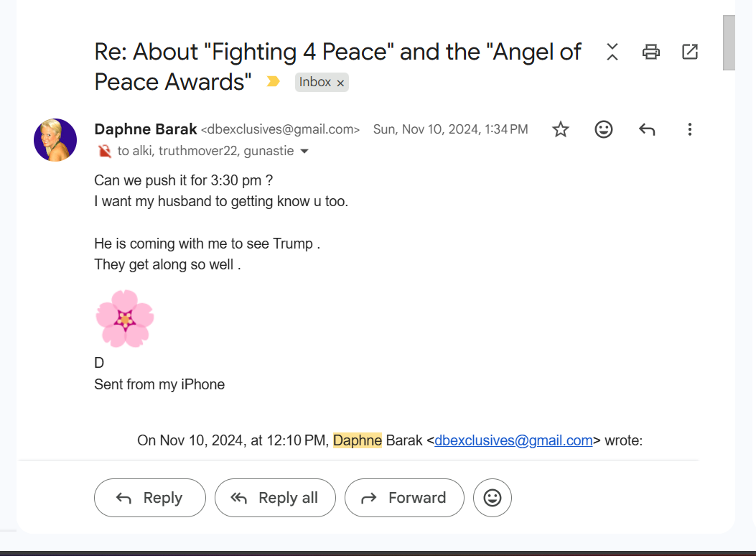Remove the Inbox label
Viewport: 756px width, 556px height.
point(341,83)
